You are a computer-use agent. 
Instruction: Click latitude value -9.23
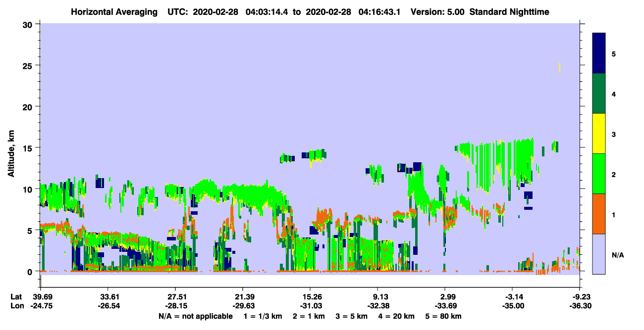[580, 297]
